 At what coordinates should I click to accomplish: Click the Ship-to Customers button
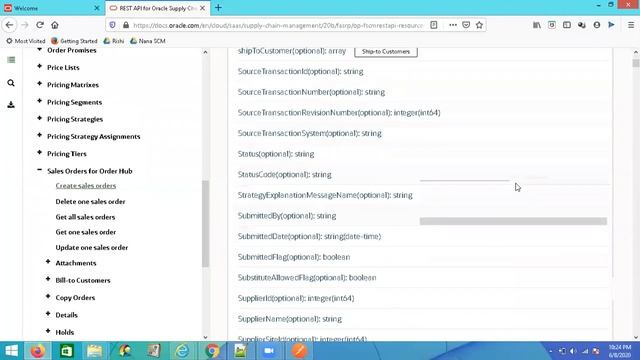[386, 52]
